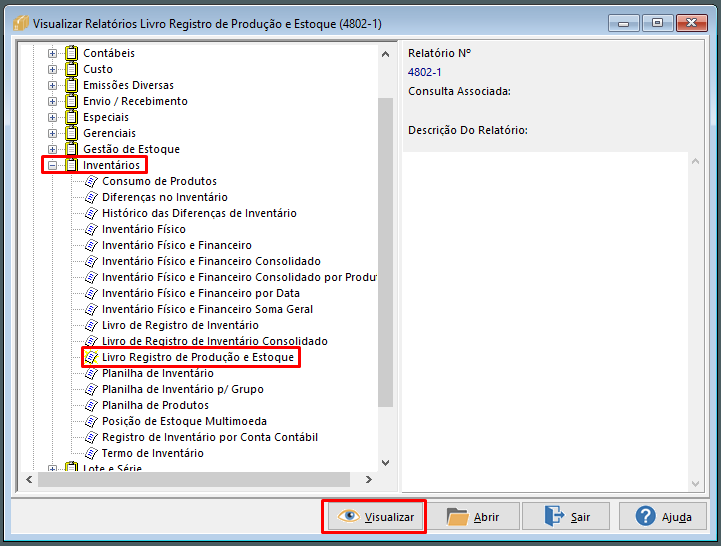Viewport: 721px width, 546px height.
Task: Collapse the Inventários tree node
Action: point(52,165)
